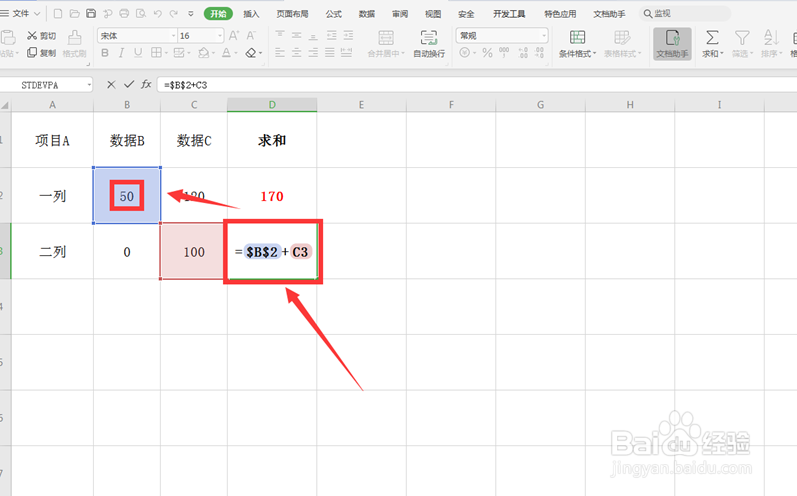Click the 文档助手 ribbon button
Viewport: 797px width, 496px height.
click(x=672, y=44)
